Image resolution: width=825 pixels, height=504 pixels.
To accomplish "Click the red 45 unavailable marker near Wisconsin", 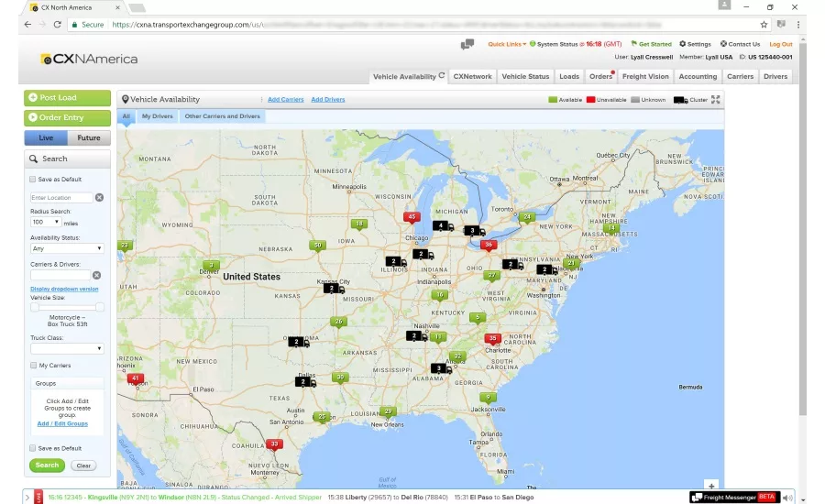I will coord(412,217).
